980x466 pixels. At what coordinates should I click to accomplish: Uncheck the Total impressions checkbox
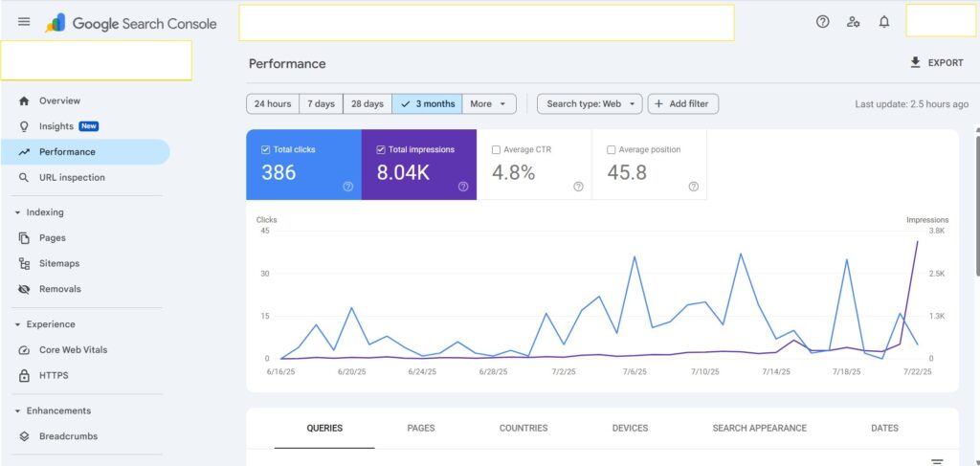click(x=381, y=150)
